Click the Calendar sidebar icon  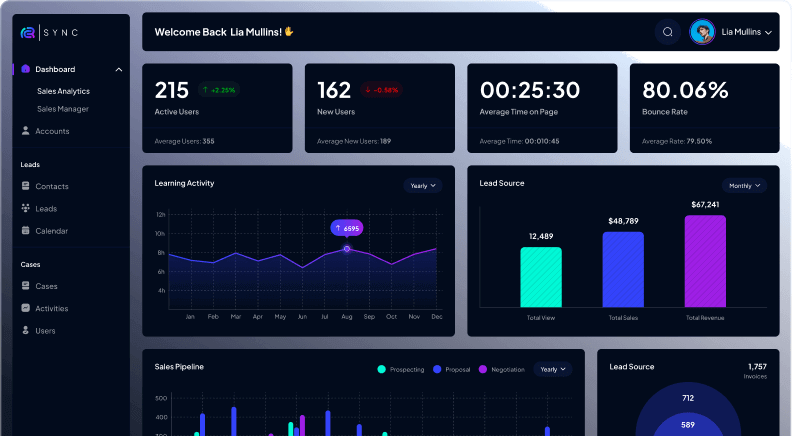(25, 230)
